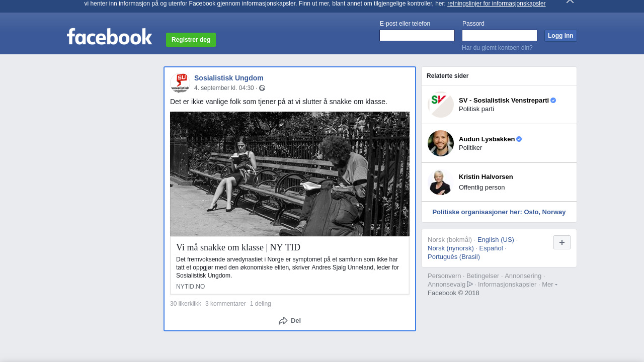The height and width of the screenshot is (362, 644).
Task: Click the AdChoices triangle icon
Action: coord(470,284)
